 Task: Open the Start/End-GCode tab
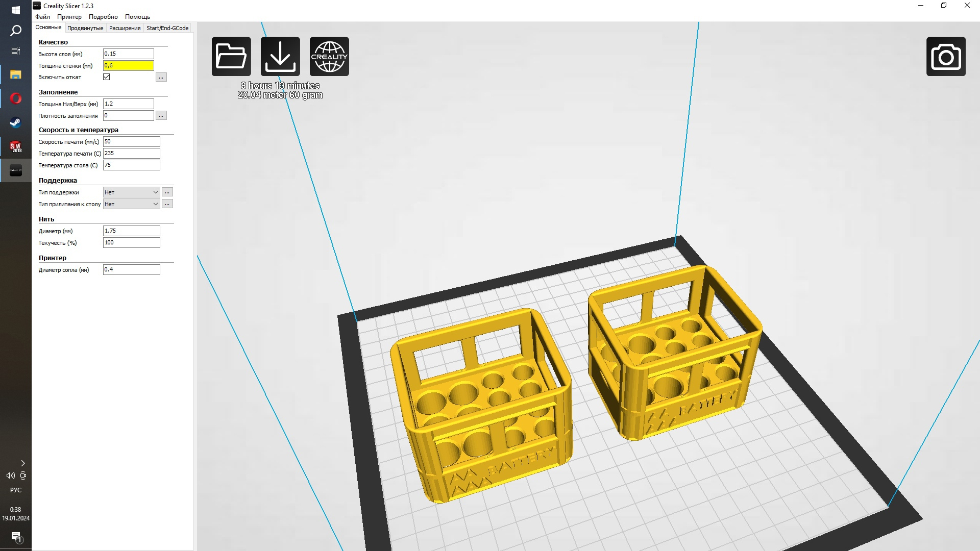pyautogui.click(x=167, y=28)
